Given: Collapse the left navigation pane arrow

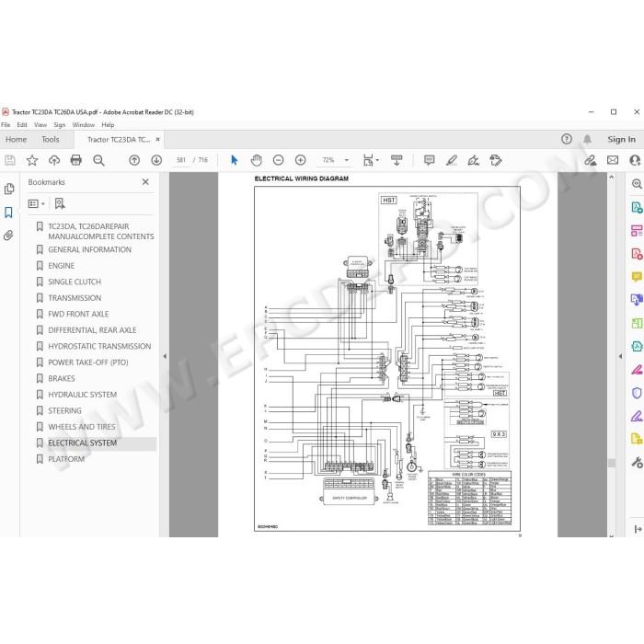Looking at the screenshot, I should (x=165, y=356).
